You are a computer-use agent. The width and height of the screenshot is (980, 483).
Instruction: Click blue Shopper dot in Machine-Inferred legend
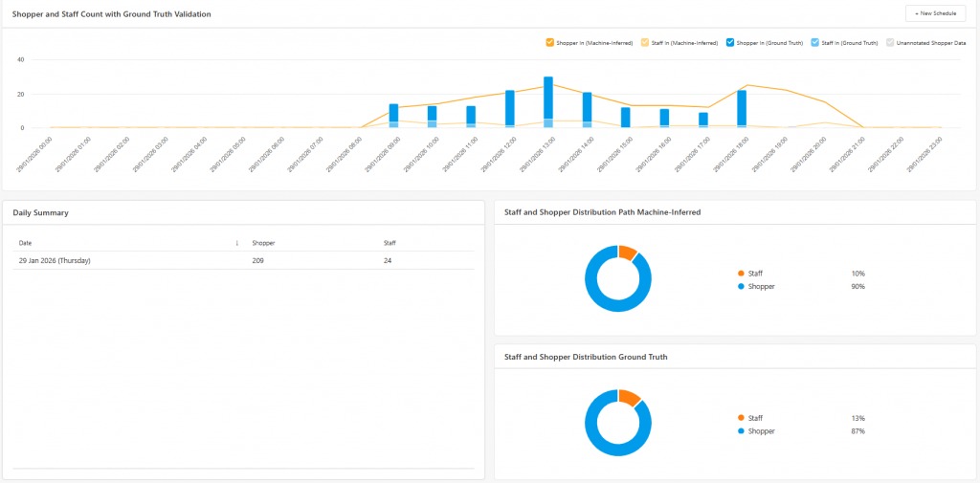741,286
